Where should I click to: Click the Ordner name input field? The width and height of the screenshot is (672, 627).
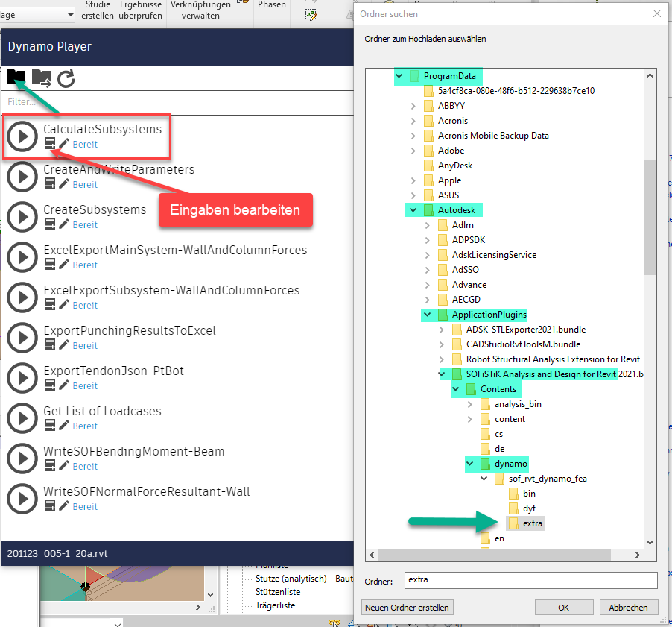[530, 579]
